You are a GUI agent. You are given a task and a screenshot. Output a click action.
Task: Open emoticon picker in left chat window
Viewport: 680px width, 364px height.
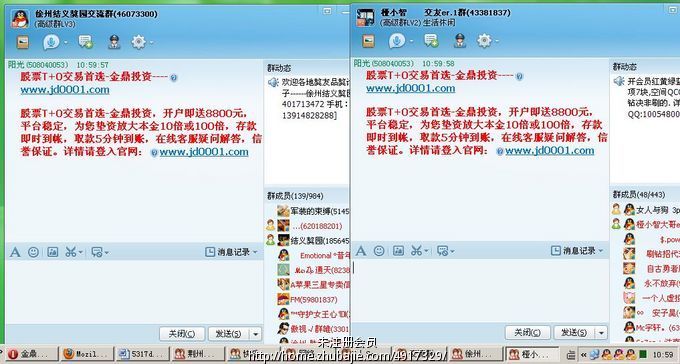click(33, 252)
